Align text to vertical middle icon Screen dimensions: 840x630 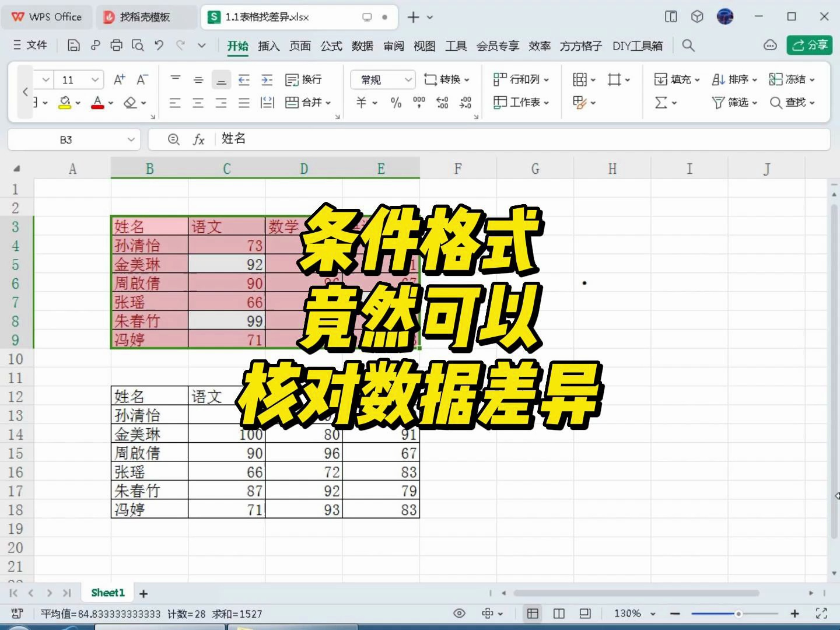[198, 79]
